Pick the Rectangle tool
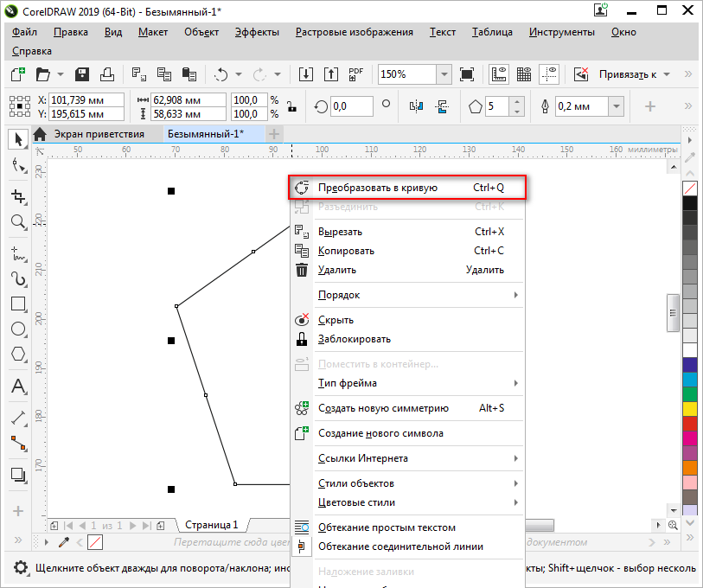 [x=17, y=304]
